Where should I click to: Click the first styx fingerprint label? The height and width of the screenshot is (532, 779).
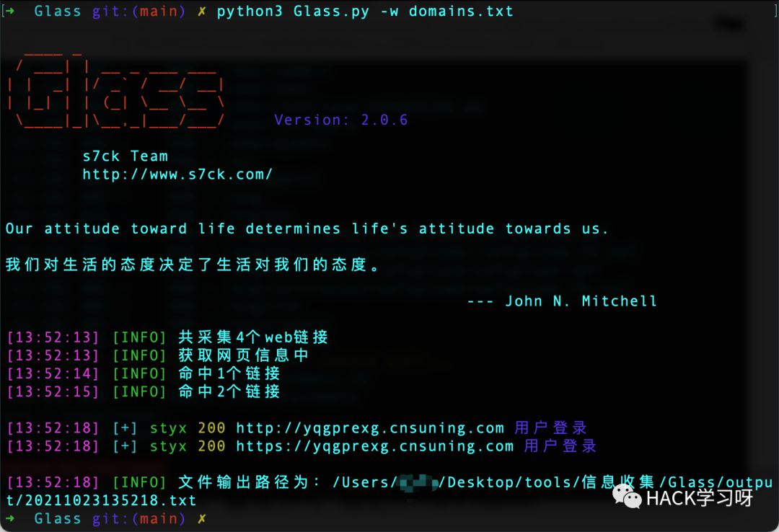click(x=168, y=428)
